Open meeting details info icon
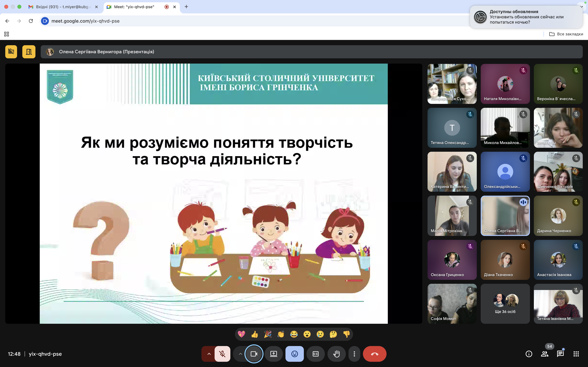This screenshot has height=367, width=588. click(x=529, y=354)
